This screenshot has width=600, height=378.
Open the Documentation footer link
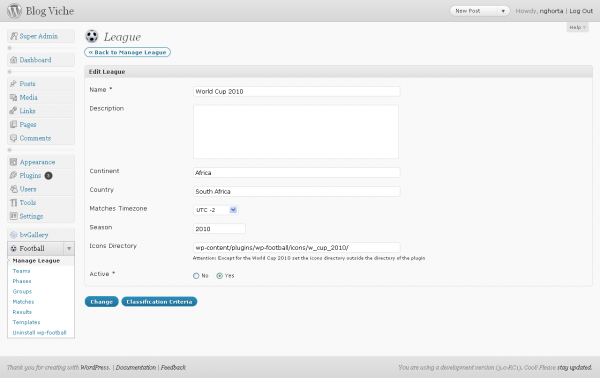pyautogui.click(x=136, y=367)
